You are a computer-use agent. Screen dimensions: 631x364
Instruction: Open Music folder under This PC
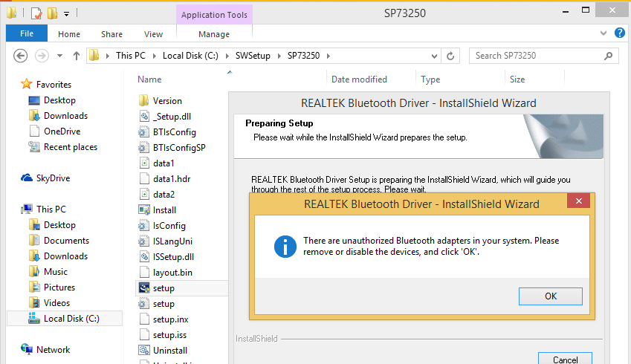56,272
